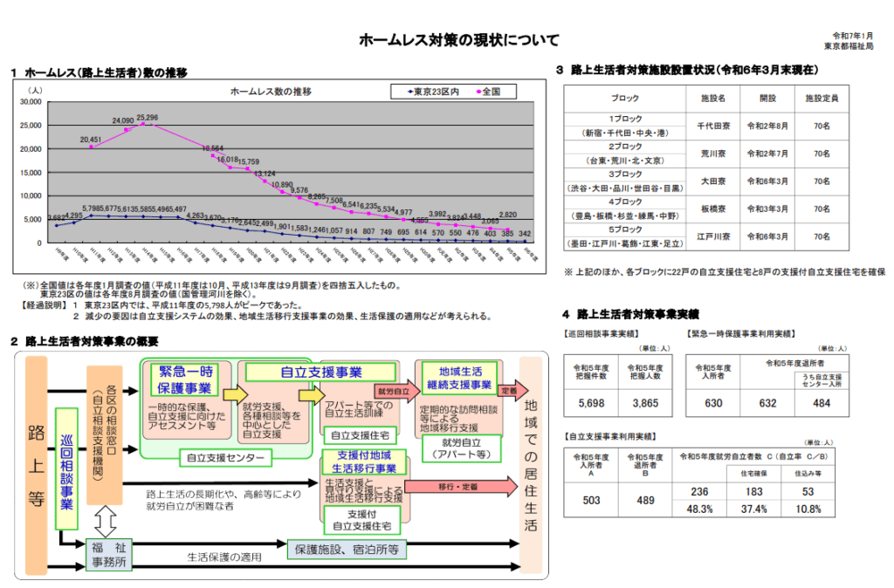Select the 支援付自立支援住宅 box
The image size is (894, 588).
362,520
